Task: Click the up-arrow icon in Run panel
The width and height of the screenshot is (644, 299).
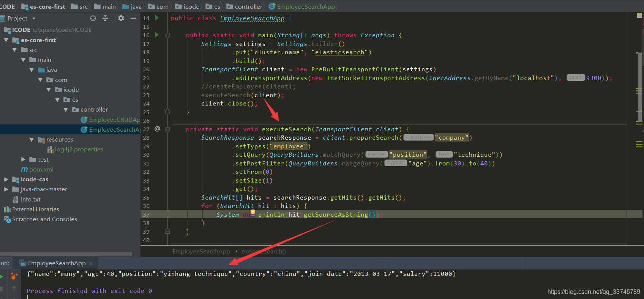Action: point(14,289)
